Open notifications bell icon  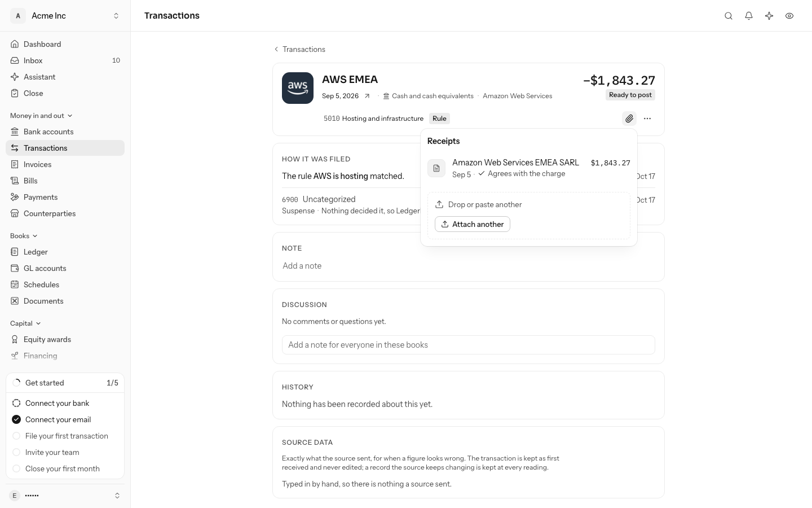pos(749,16)
